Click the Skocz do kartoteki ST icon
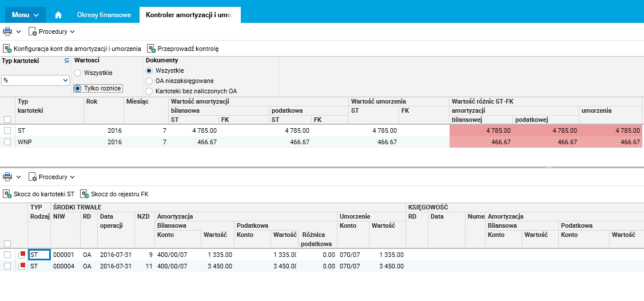This screenshot has height=301, width=644. coord(7,194)
